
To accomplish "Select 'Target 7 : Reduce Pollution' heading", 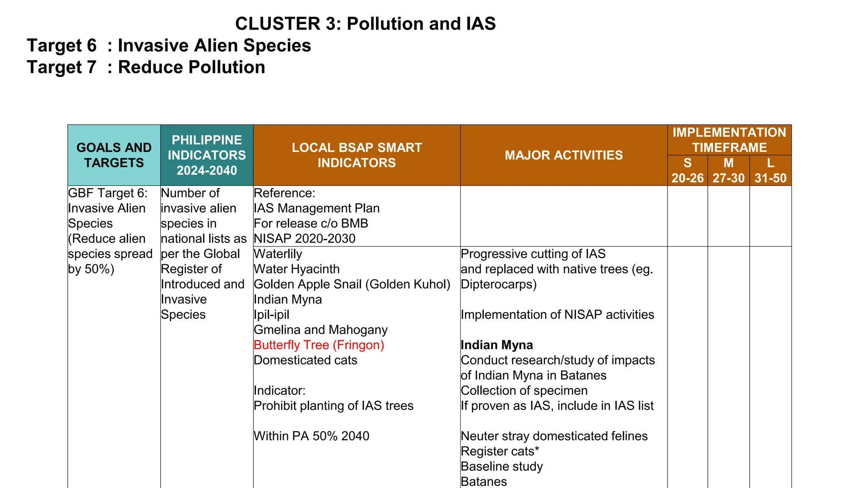I will (x=146, y=67).
